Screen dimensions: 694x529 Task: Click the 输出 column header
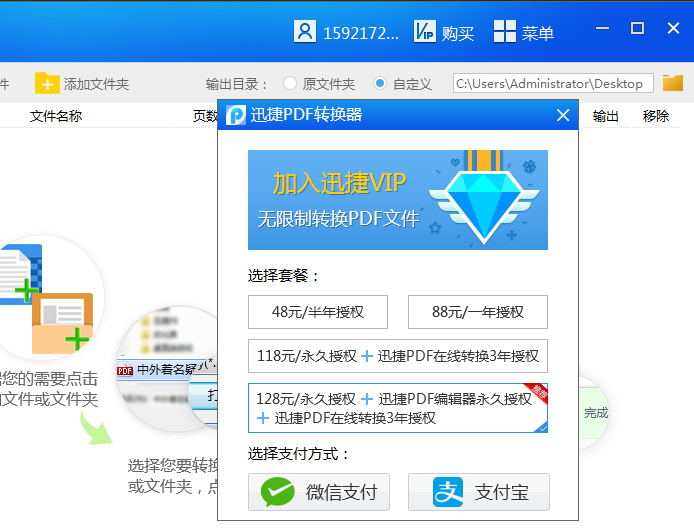pyautogui.click(x=605, y=116)
